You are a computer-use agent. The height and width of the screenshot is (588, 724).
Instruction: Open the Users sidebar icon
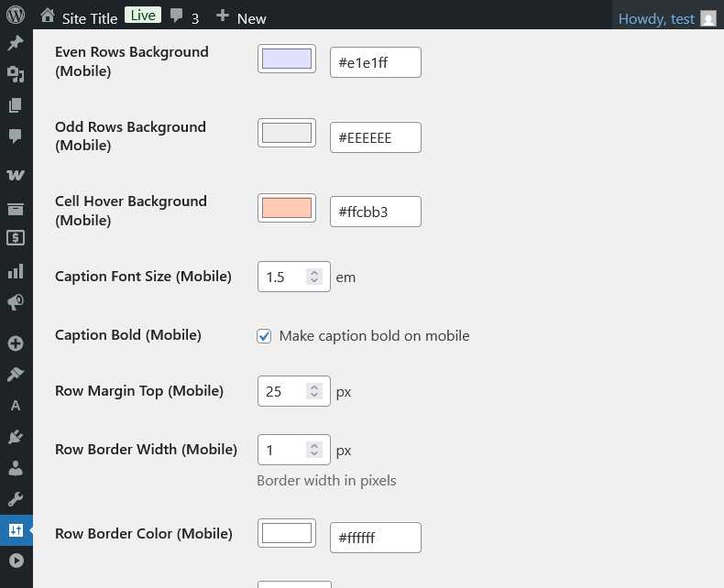(16, 468)
